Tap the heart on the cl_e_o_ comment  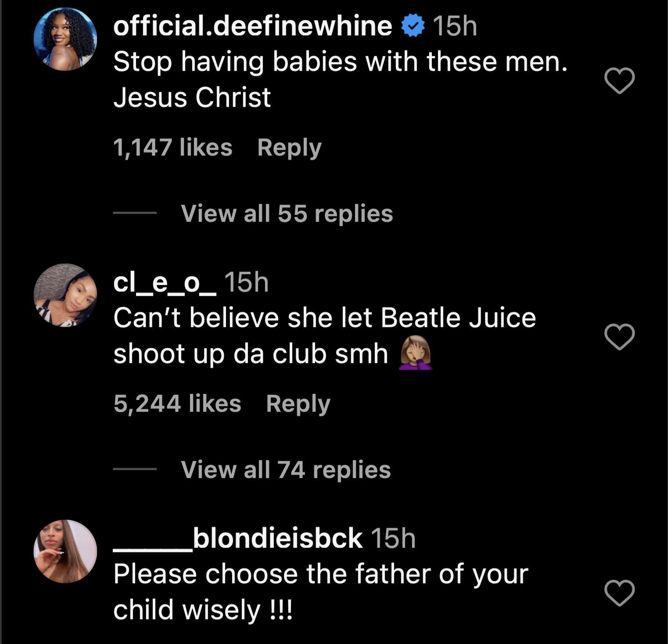point(619,337)
